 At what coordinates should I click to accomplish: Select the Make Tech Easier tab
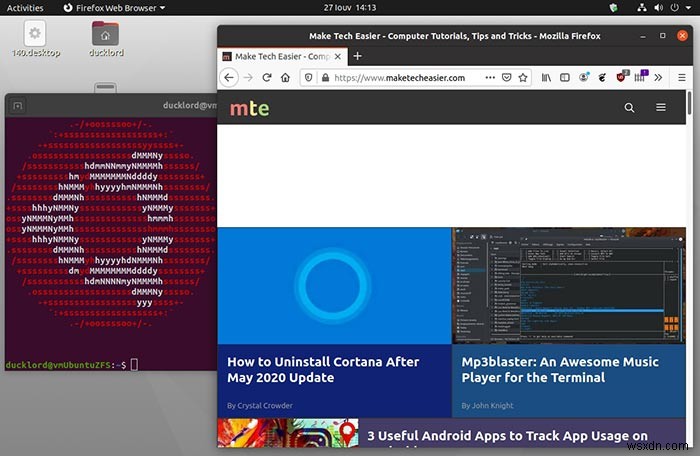[282, 57]
